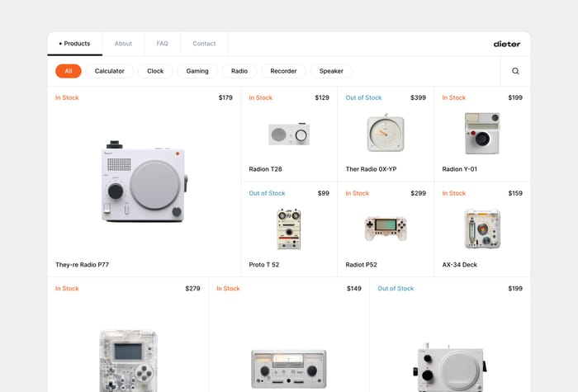
Task: Apply the Speaker filter
Action: pos(331,71)
